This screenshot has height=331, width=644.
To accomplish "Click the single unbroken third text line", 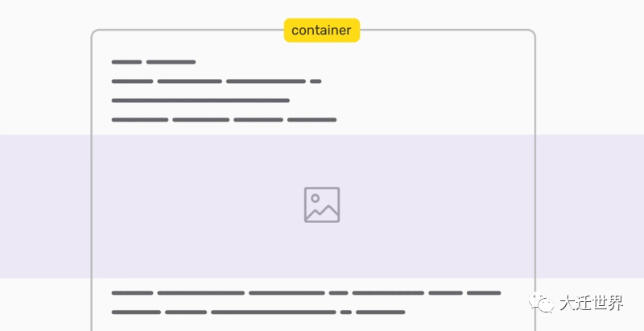I will (200, 101).
